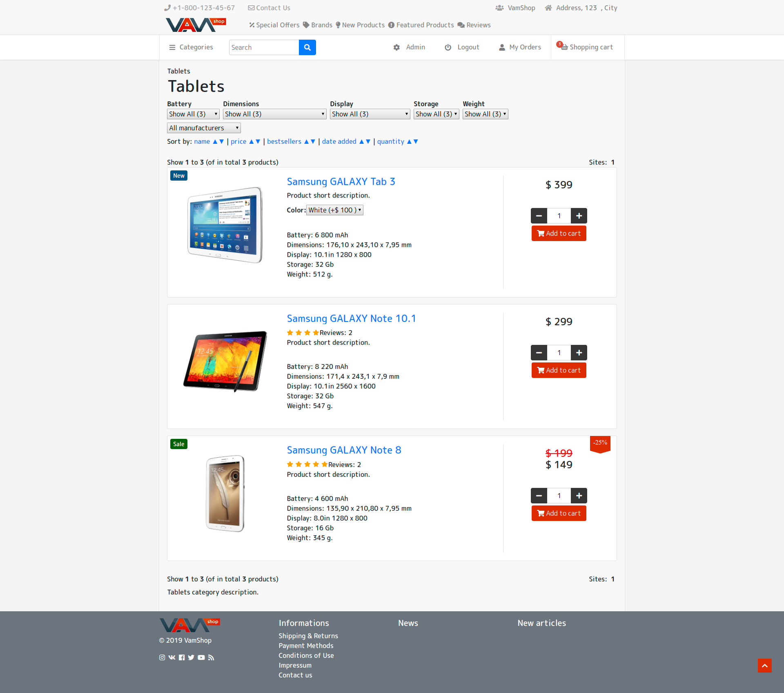Click the Instagram icon in footer
The height and width of the screenshot is (693, 784).
[162, 657]
